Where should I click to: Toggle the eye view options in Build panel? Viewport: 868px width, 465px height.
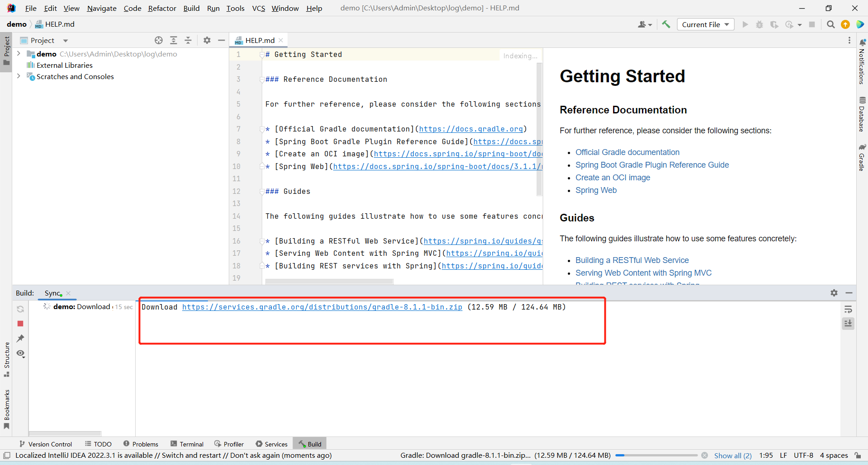point(20,353)
